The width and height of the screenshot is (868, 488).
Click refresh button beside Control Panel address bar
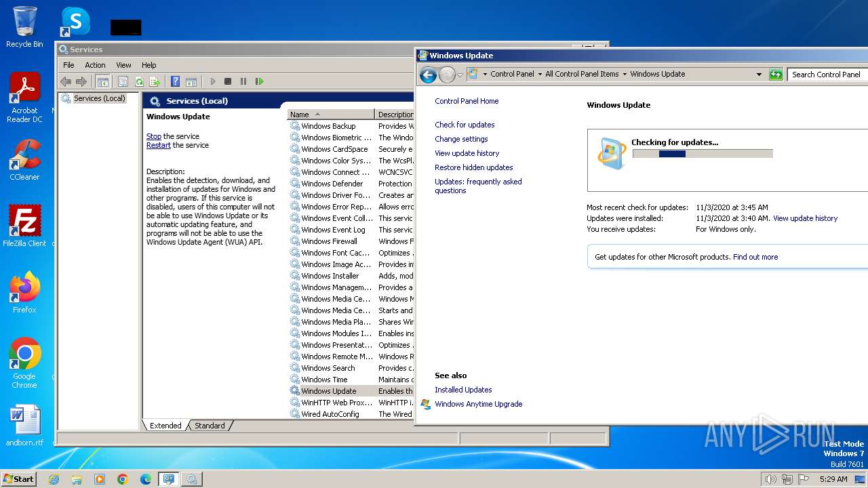(x=776, y=75)
